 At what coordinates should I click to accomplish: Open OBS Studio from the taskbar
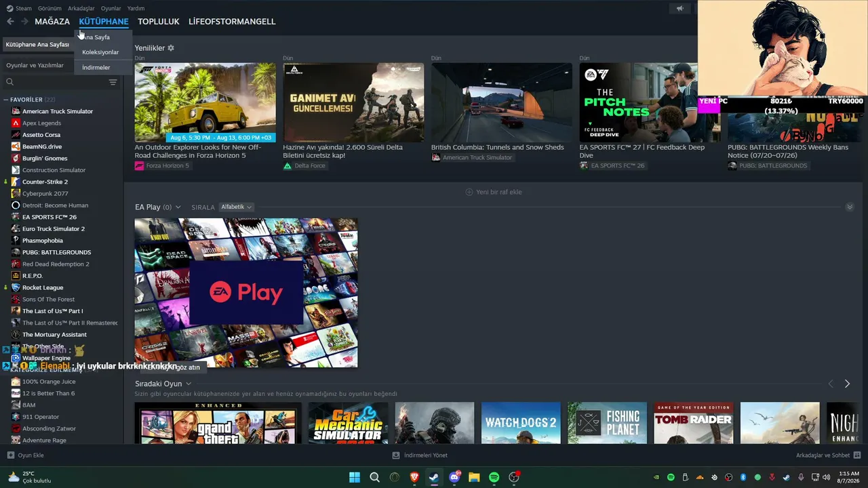point(514,477)
